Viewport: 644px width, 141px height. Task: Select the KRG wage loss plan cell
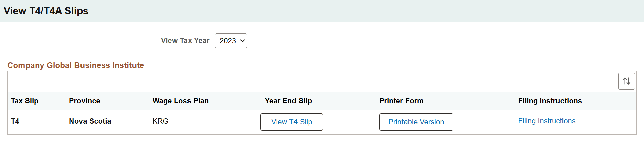[x=160, y=121]
